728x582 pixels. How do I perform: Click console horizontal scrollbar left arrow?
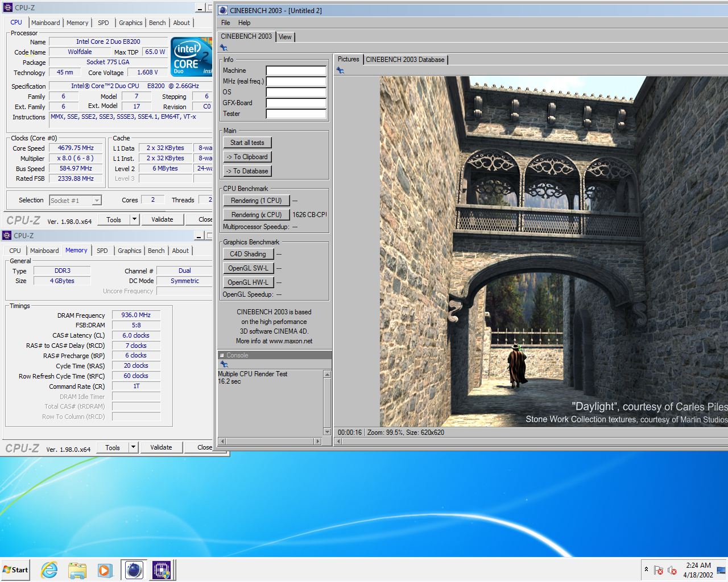(222, 441)
